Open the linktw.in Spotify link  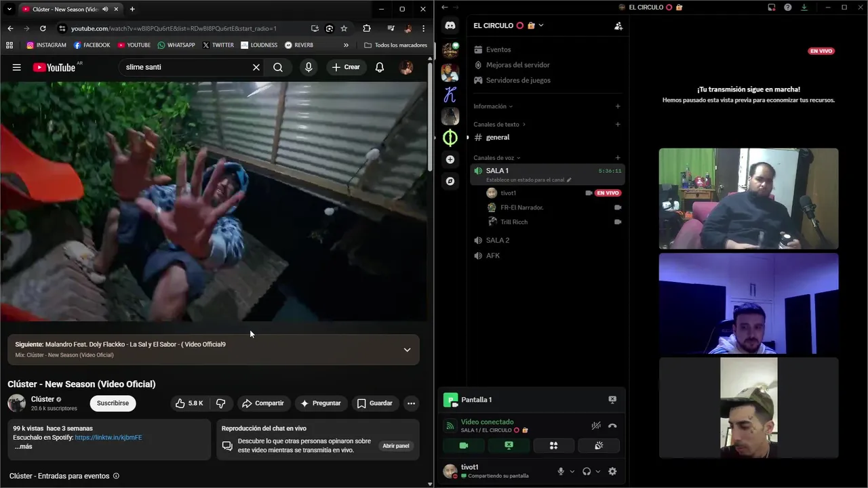tap(108, 438)
